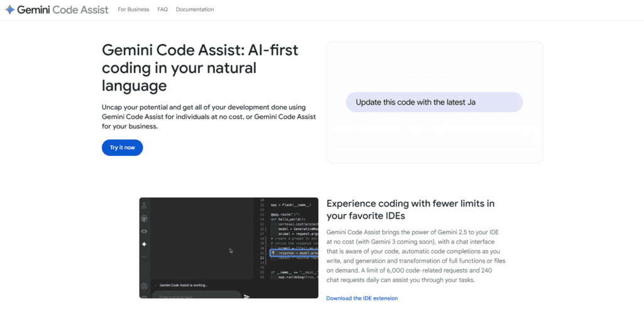The width and height of the screenshot is (644, 309).
Task: Click the 'Uncap your potential' description paragraph
Action: (x=209, y=117)
